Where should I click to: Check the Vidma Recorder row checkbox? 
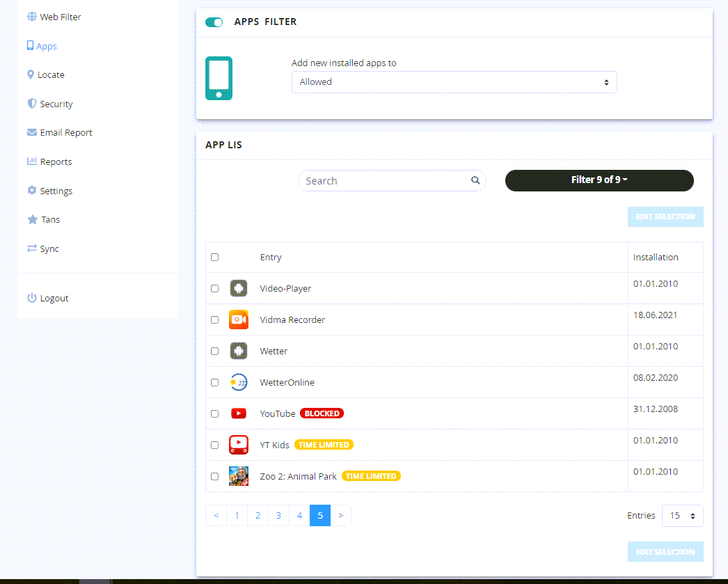click(214, 320)
